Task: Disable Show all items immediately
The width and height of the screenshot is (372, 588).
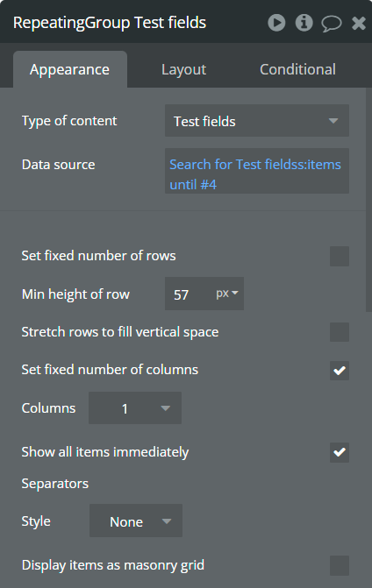Action: pos(340,452)
